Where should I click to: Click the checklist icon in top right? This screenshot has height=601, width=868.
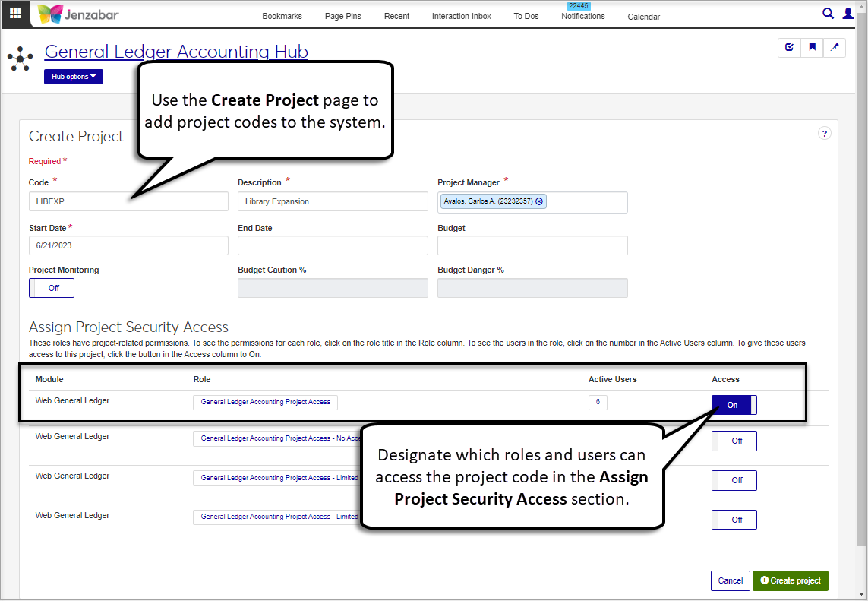point(790,47)
